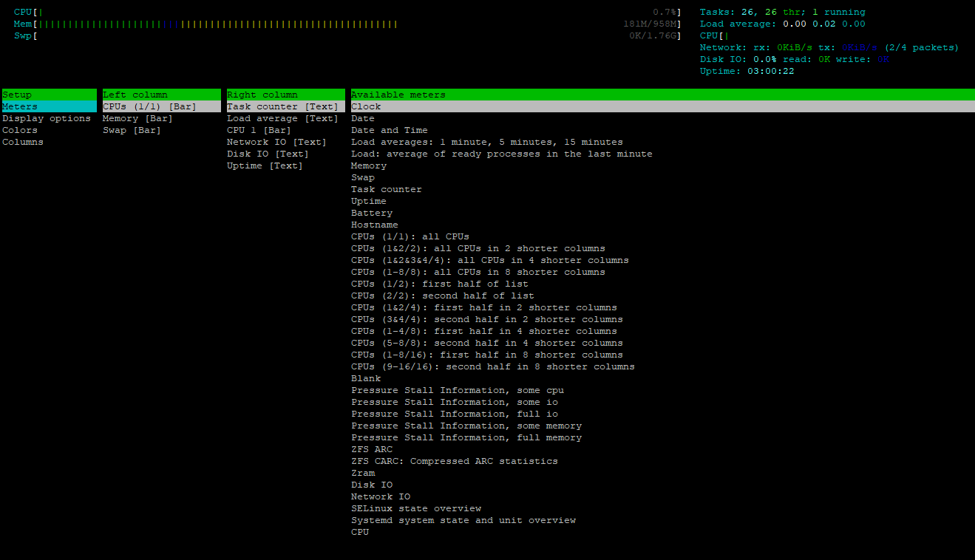Select Network IO [Text] in Right column
975x560 pixels.
coord(276,142)
